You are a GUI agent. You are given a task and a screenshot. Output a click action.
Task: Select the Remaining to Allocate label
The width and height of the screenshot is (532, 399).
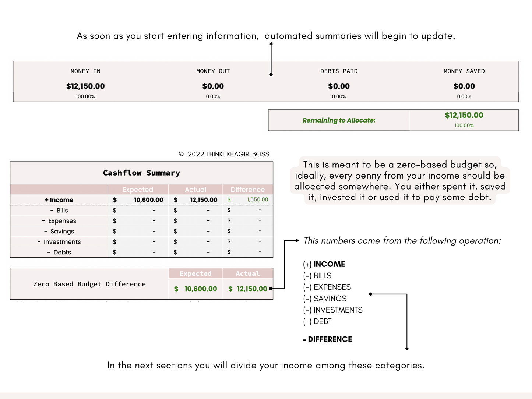(339, 120)
